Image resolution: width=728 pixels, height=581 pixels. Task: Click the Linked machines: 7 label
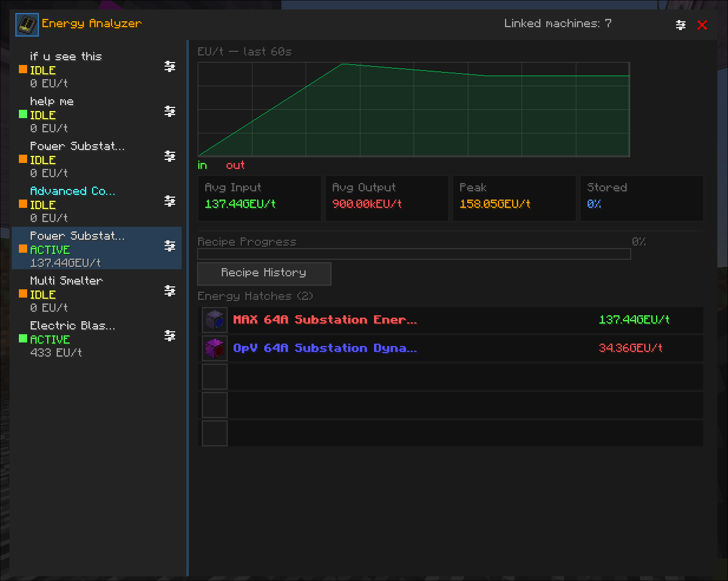click(558, 24)
